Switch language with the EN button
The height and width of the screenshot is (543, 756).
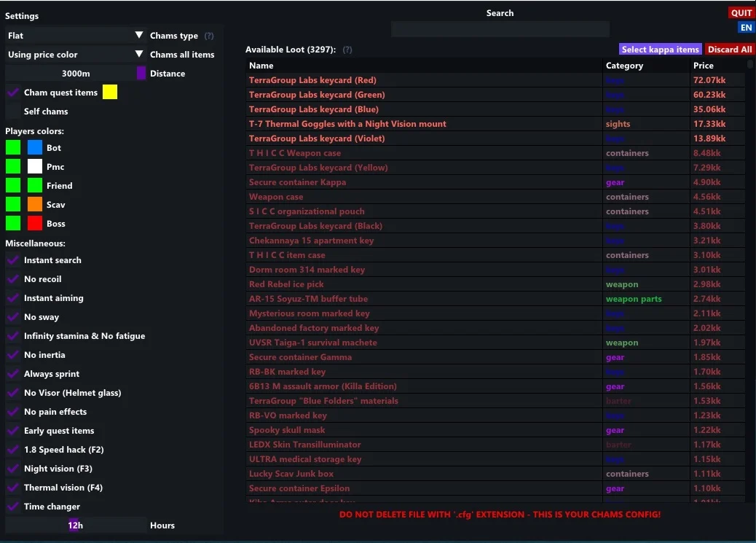pyautogui.click(x=746, y=28)
